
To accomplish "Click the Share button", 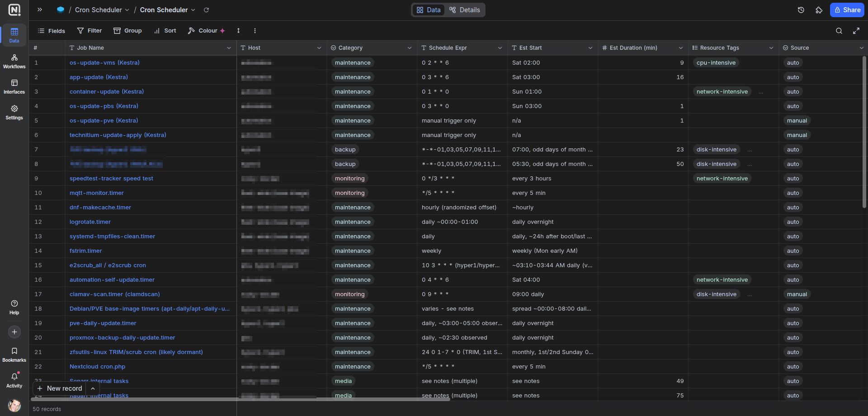I will 847,10.
